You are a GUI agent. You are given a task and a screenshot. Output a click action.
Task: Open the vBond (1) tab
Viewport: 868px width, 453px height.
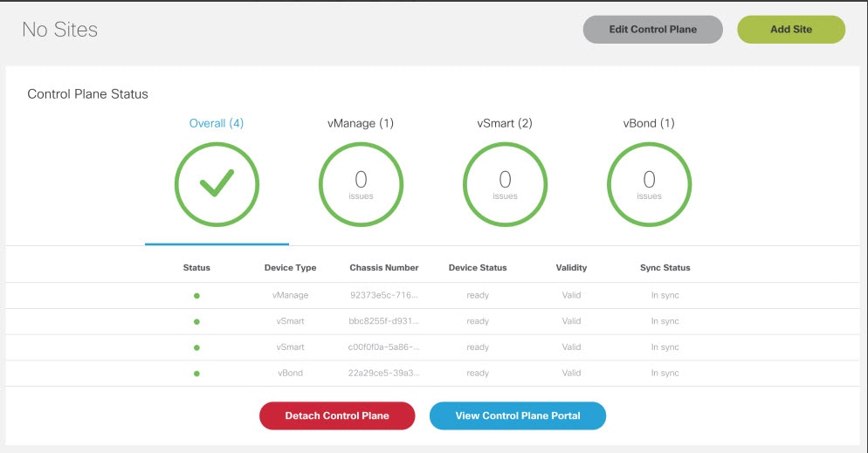(x=649, y=123)
